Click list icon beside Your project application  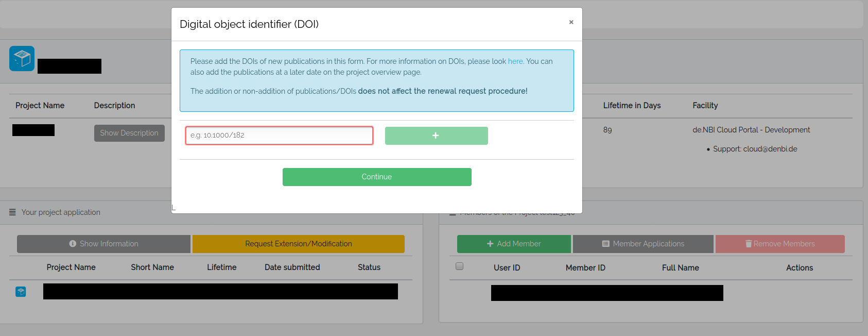12,212
